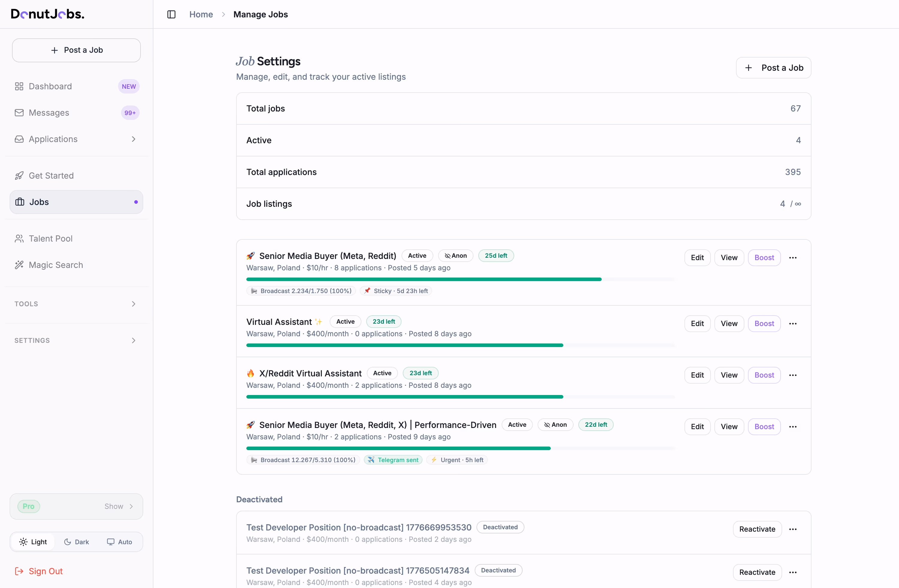Click Deactivated badge on 1776669953530 job
The image size is (899, 588).
(500, 527)
